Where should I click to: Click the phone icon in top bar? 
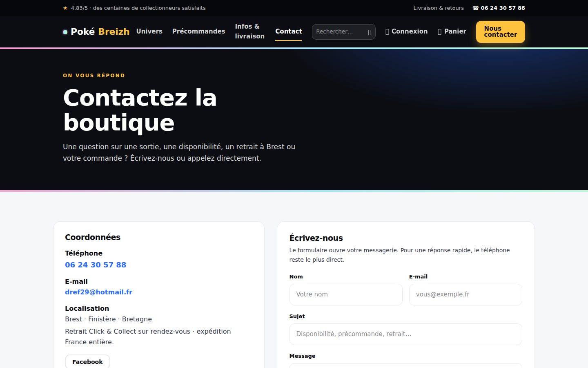click(x=475, y=8)
